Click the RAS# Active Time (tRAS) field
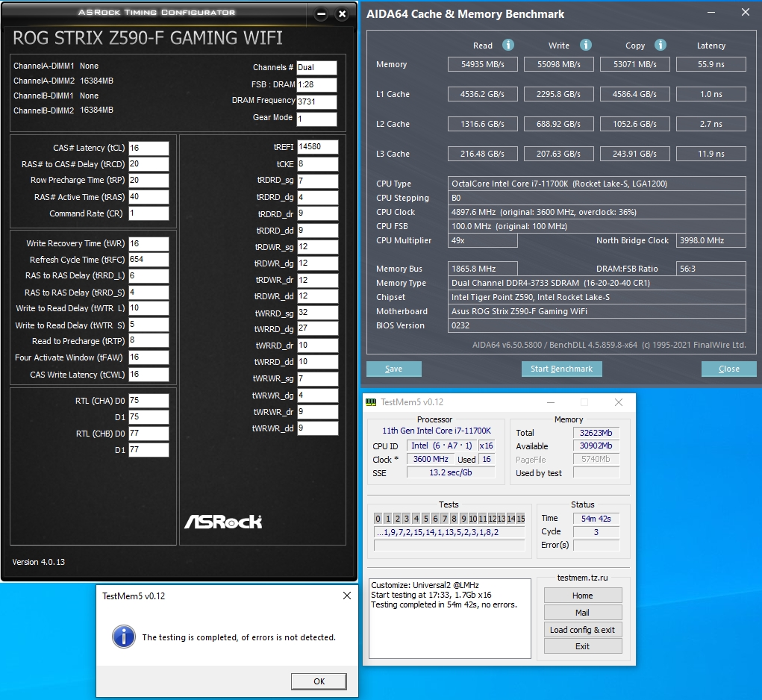Viewport: 762px width, 700px height. click(x=149, y=197)
